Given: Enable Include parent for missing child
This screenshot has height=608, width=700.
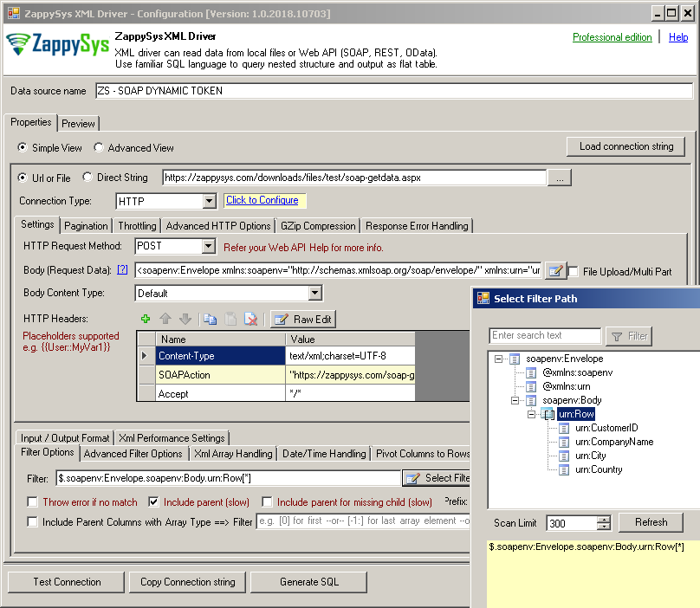Looking at the screenshot, I should point(267,501).
